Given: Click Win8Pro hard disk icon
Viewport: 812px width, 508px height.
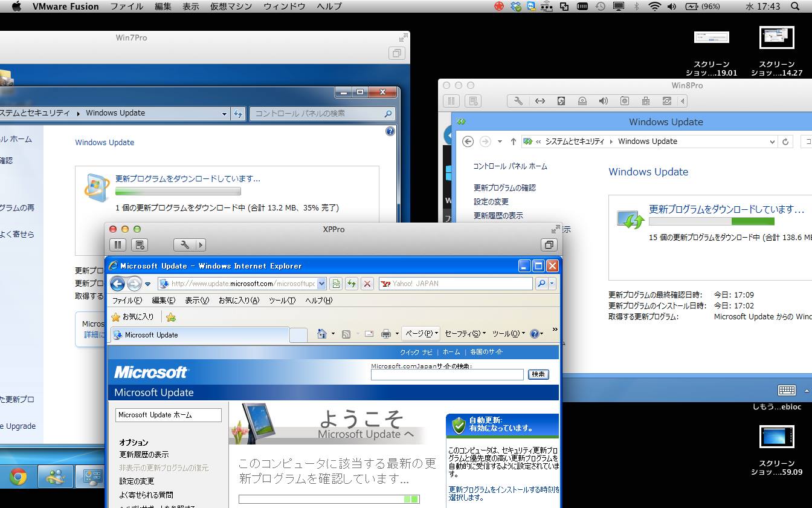Looking at the screenshot, I should (x=561, y=101).
